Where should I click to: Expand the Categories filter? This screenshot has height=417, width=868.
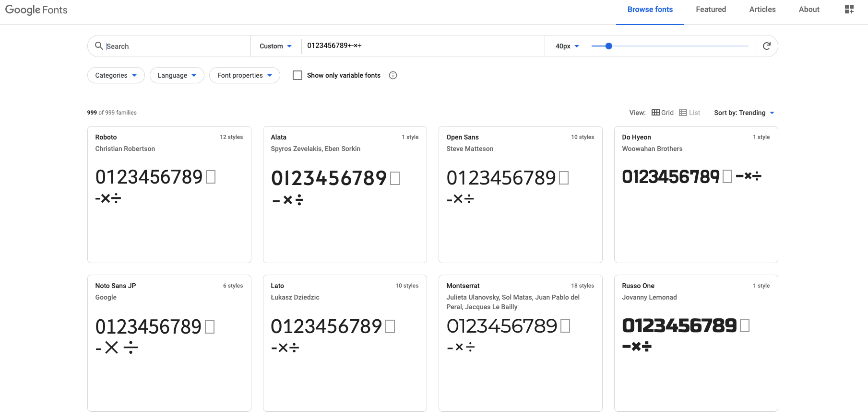pos(116,75)
